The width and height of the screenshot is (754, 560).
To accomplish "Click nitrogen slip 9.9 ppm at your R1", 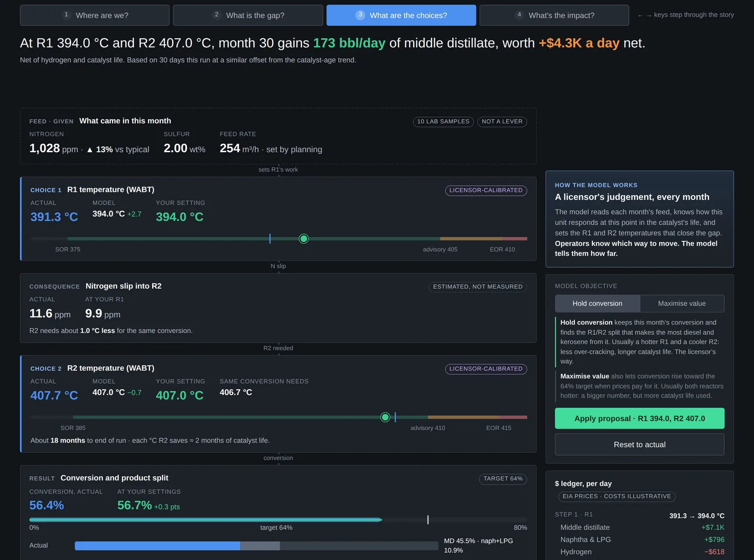I will click(103, 313).
